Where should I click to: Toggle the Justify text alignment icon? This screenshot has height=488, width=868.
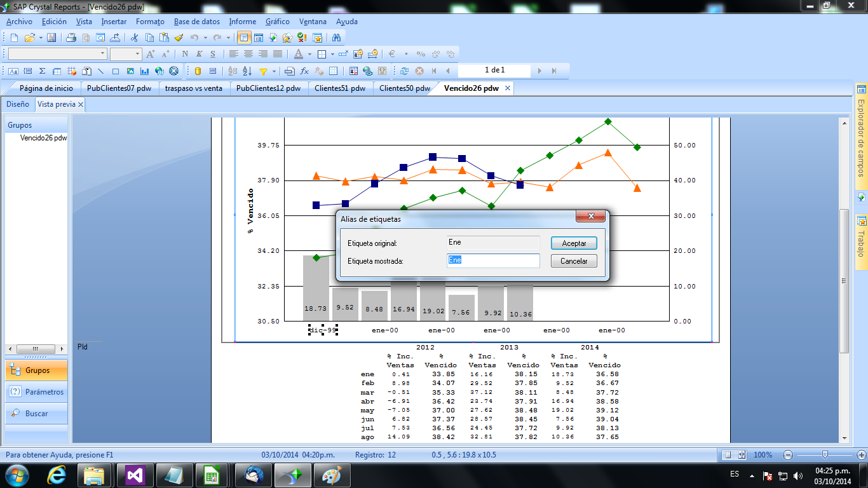click(278, 54)
